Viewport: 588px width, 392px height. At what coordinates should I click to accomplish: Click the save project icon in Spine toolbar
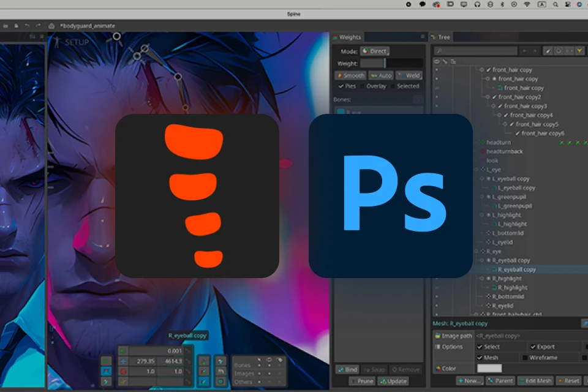click(16, 26)
